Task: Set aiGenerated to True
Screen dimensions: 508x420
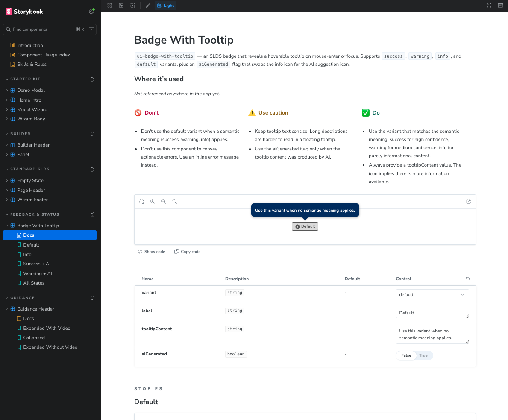Action: [x=423, y=355]
